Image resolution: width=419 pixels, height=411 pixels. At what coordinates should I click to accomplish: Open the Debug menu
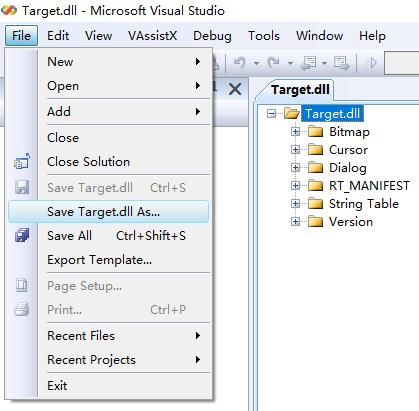click(x=212, y=36)
